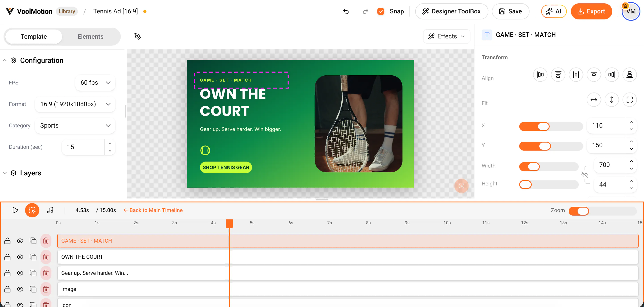Center element vertically
This screenshot has height=307, width=644.
[x=594, y=74]
